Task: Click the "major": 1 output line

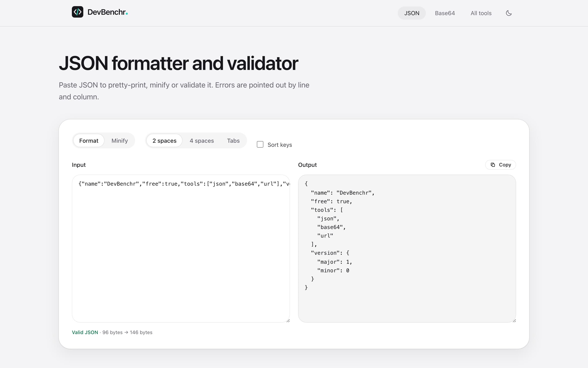Action: coord(335,262)
